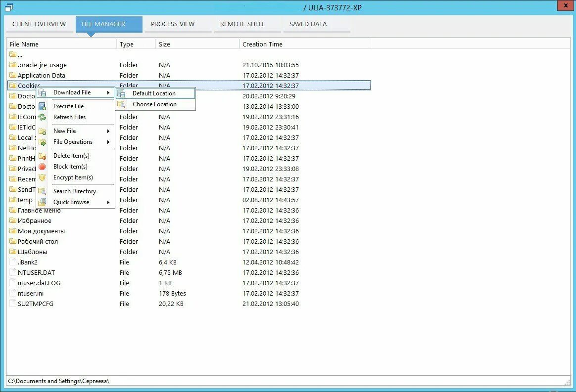Click the New File folder icon
Image resolution: width=576 pixels, height=392 pixels.
(42, 131)
